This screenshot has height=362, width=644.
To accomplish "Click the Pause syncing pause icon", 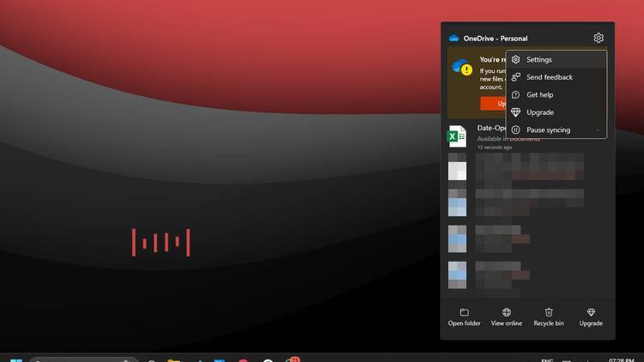I will pos(516,130).
